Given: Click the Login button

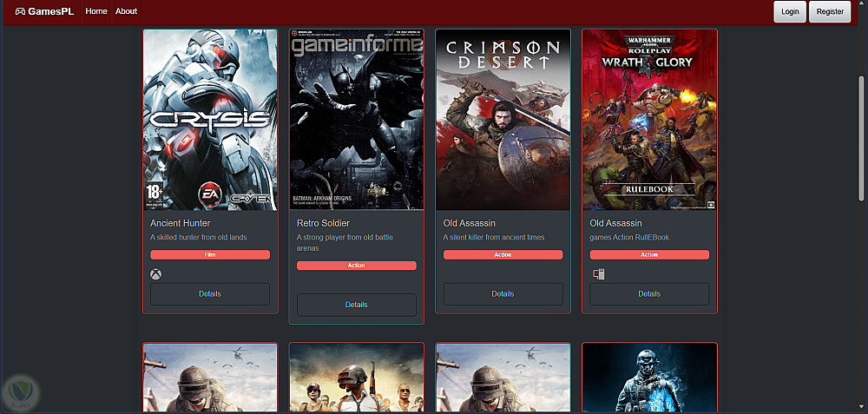Looking at the screenshot, I should coord(790,11).
